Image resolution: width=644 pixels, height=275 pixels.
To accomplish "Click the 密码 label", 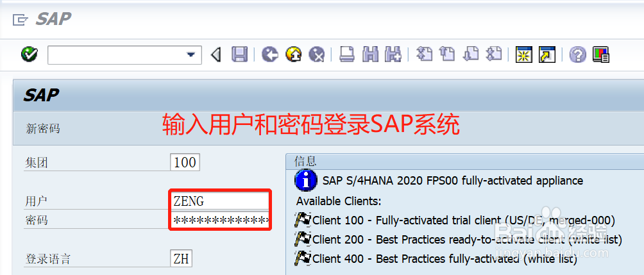I will point(37,221).
